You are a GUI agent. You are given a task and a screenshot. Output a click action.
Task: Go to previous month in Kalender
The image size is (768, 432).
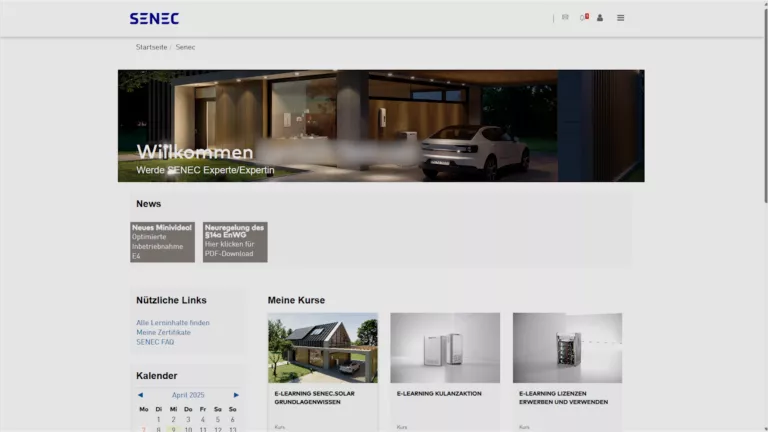141,395
